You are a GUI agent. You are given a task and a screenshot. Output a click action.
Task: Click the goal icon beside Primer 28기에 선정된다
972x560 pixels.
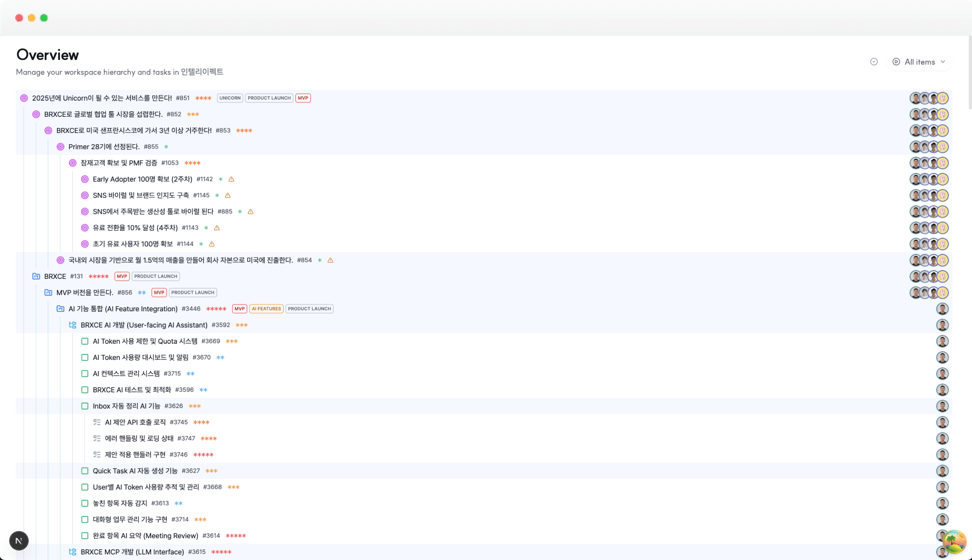pyautogui.click(x=60, y=146)
